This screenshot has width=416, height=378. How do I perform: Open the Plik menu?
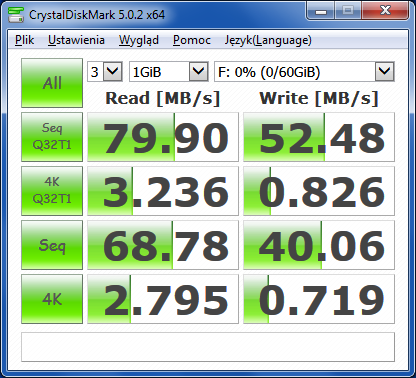coord(24,40)
